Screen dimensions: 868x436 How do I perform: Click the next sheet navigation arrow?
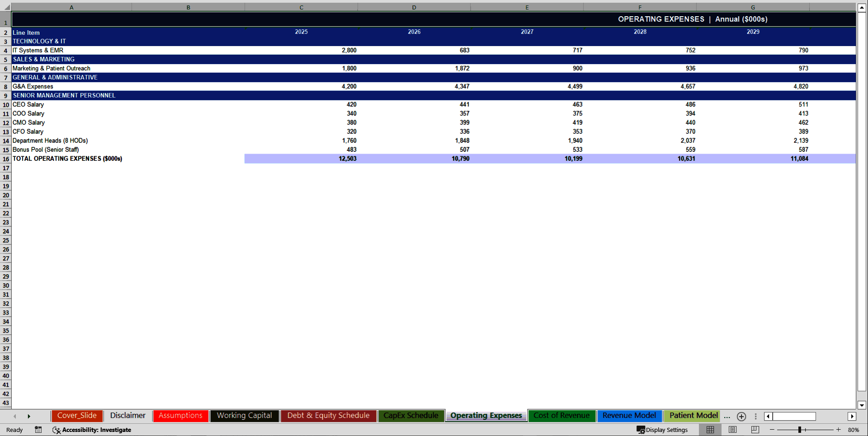coord(29,416)
